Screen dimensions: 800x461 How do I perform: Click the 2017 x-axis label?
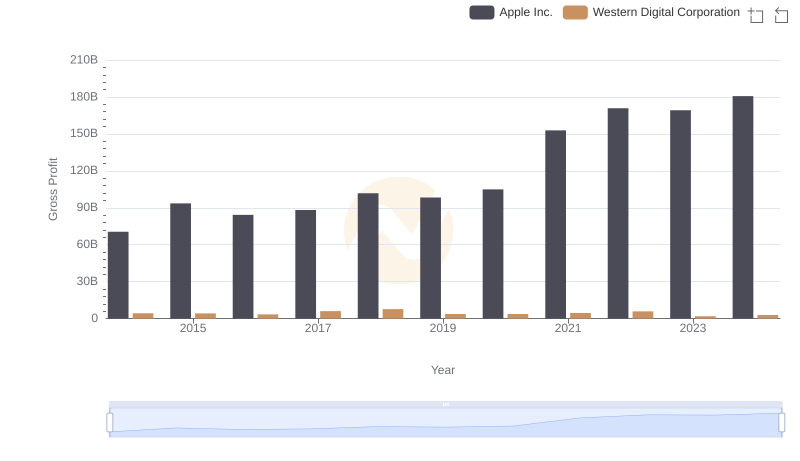click(x=318, y=328)
